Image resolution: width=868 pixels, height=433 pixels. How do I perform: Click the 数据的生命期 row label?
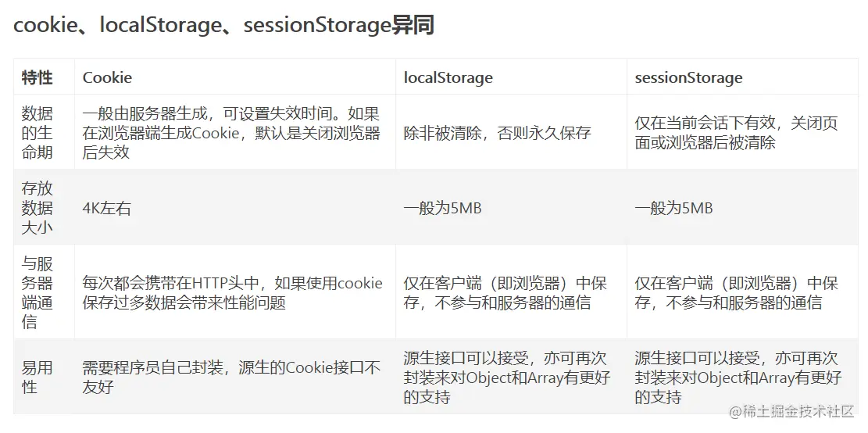[37, 133]
